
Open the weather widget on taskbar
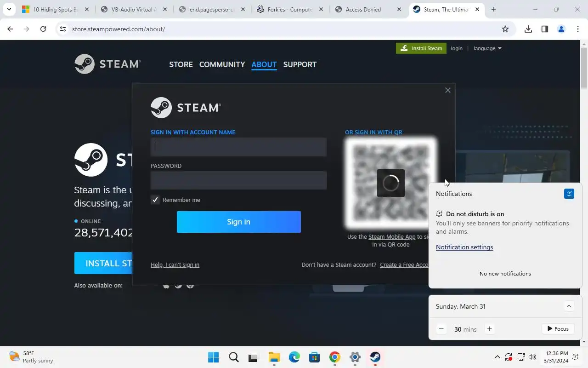31,357
